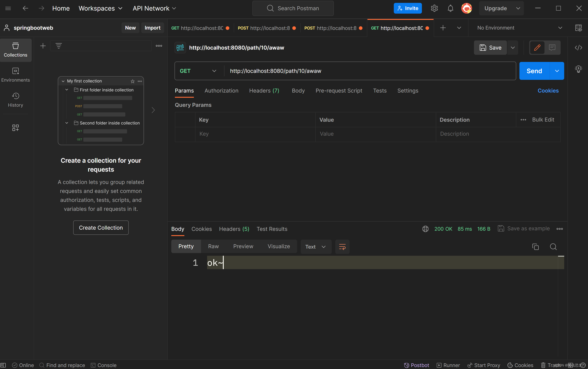The image size is (588, 369).
Task: Open the Environments sidebar section
Action: coord(15,75)
